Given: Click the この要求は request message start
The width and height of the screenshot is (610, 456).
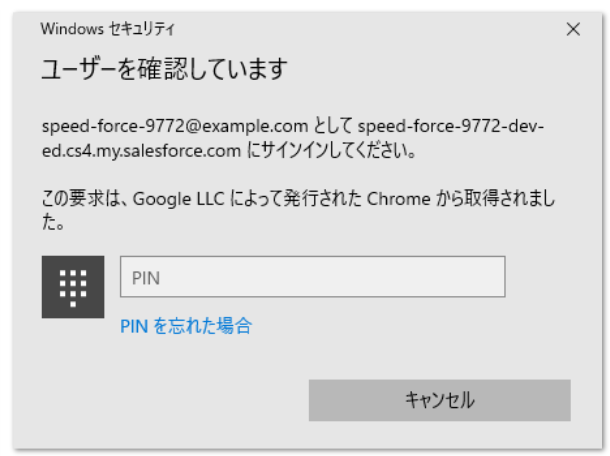Looking at the screenshot, I should (85, 199).
